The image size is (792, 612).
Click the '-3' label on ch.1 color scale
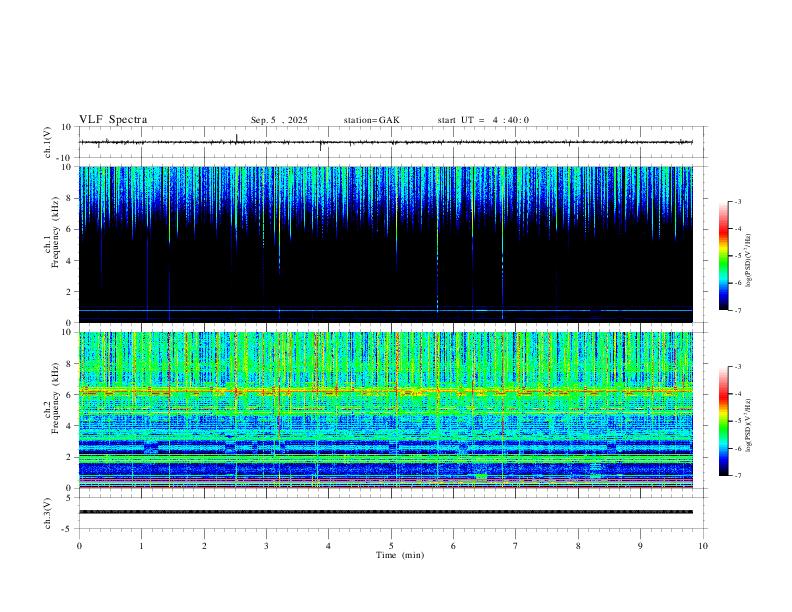[738, 201]
